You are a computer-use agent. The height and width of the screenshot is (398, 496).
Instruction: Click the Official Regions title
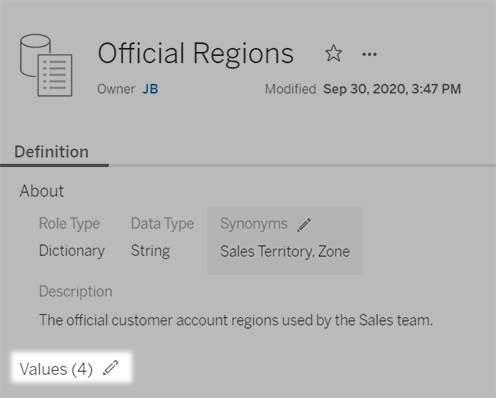point(196,53)
